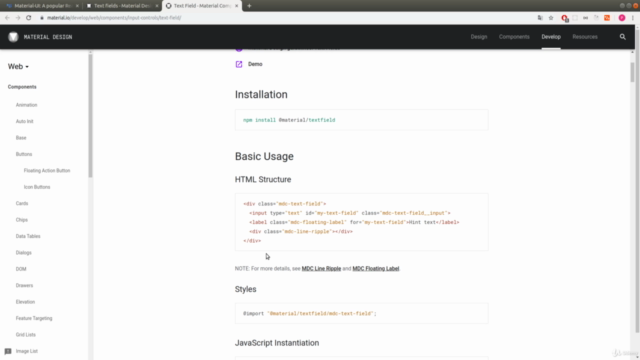The image size is (640, 360).
Task: Open the Chrome three-dot menu
Action: click(x=633, y=18)
